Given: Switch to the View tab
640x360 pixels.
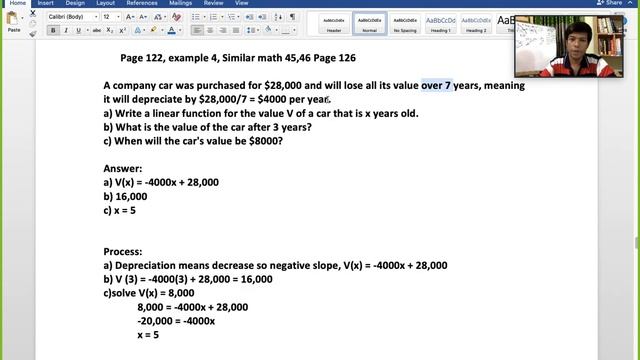Looking at the screenshot, I should click(x=241, y=3).
